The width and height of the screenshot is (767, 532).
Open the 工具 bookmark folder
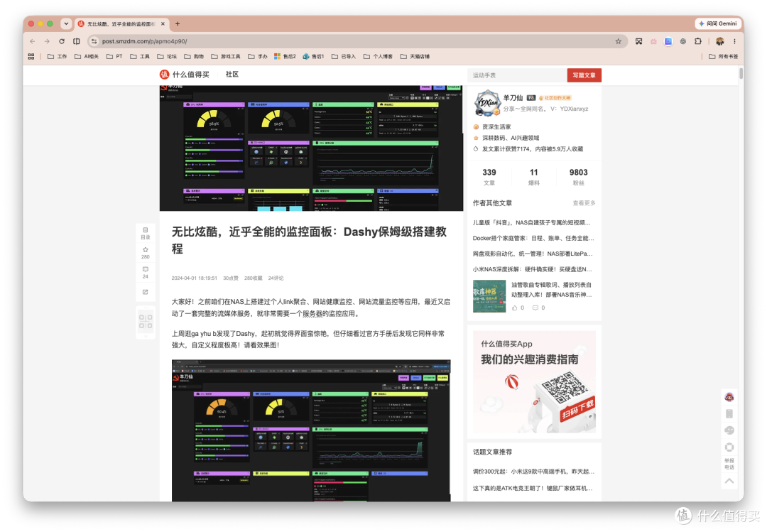point(140,57)
